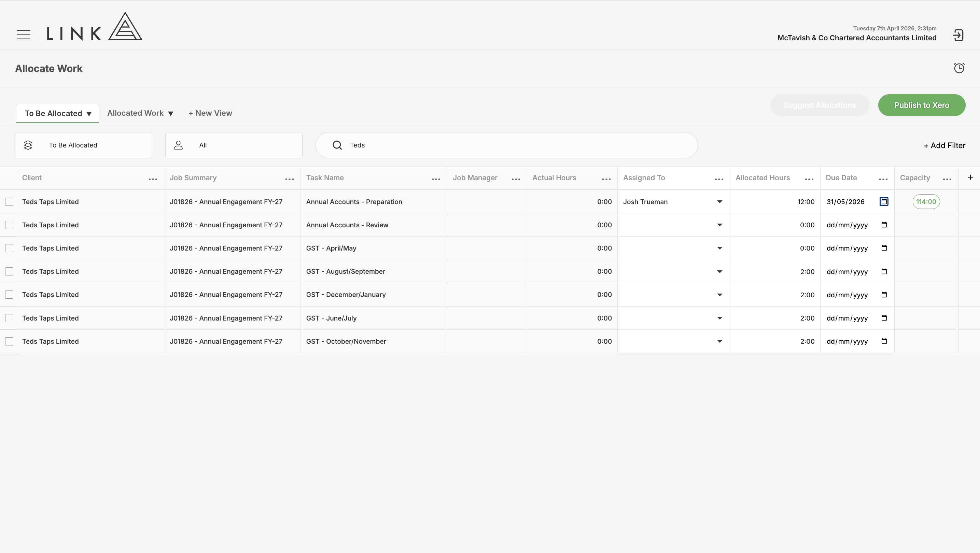Open calendar picker for GST - December/January
The image size is (980, 553).
click(884, 295)
